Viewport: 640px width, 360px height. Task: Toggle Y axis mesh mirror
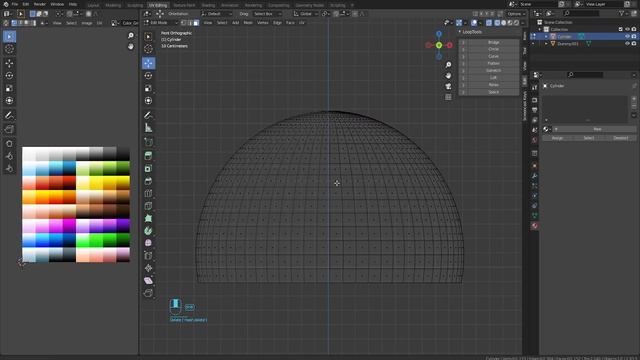tap(487, 14)
